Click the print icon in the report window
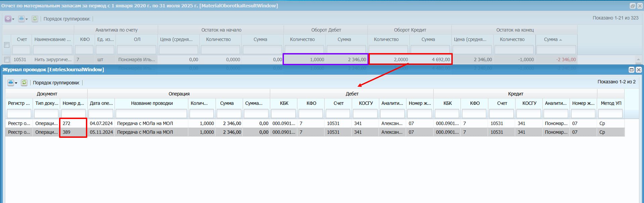 [21, 19]
